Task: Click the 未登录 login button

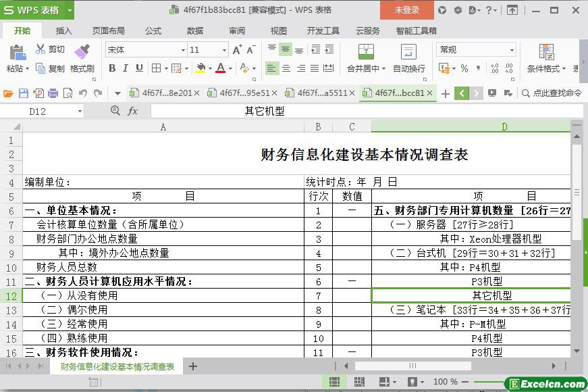Action: tap(406, 10)
